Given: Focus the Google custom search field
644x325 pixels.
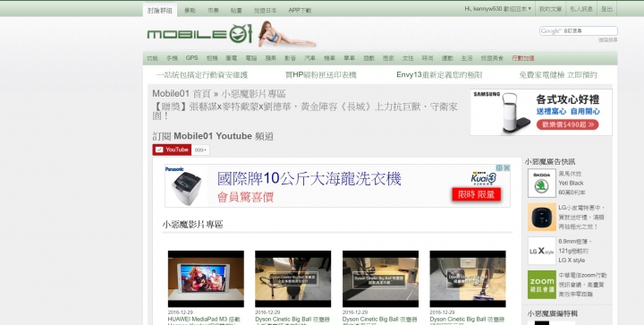Looking at the screenshot, I should pos(579,30).
